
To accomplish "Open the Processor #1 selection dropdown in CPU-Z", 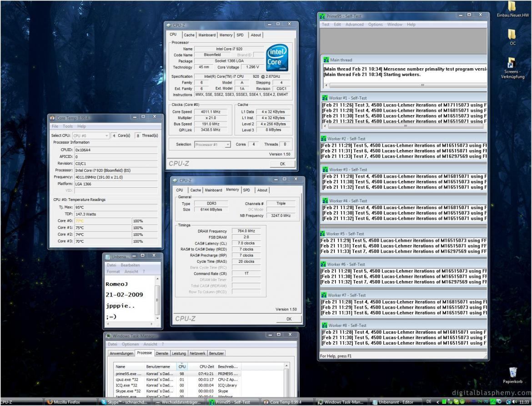I will click(212, 145).
